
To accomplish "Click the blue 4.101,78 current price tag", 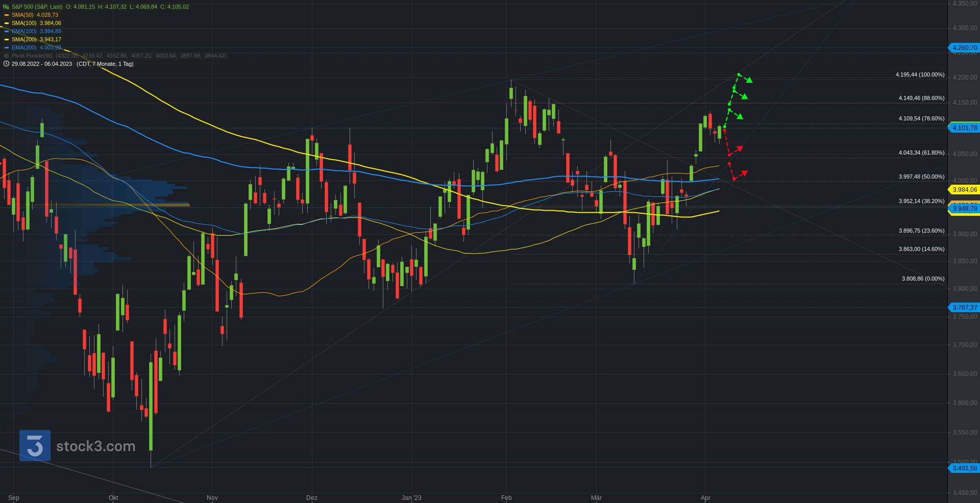I will pyautogui.click(x=964, y=128).
